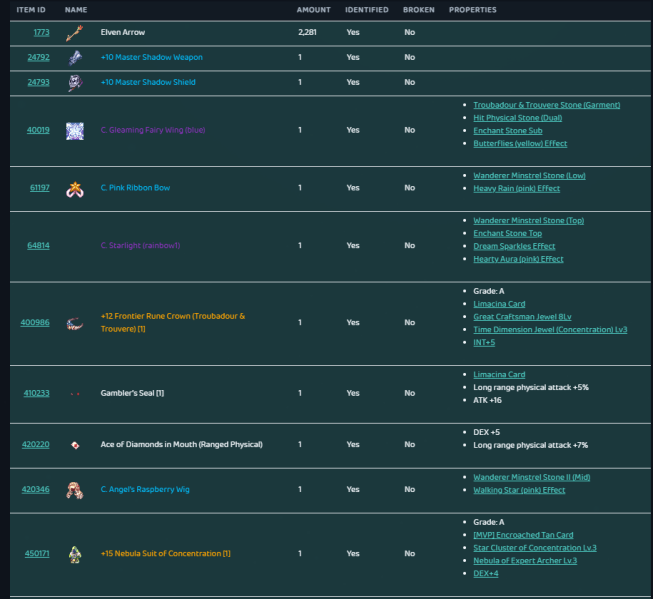Open INT+5 property link
Image resolution: width=653 pixels, height=599 pixels.
click(484, 343)
